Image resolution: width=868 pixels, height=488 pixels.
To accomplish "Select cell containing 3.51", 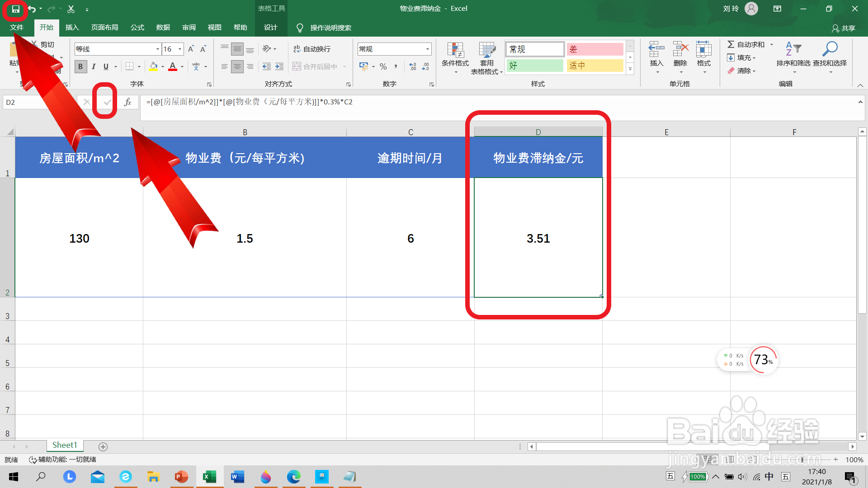I will coord(538,238).
